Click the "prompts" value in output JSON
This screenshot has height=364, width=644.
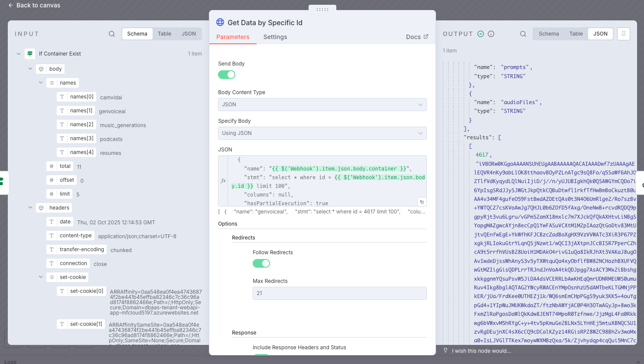point(515,67)
